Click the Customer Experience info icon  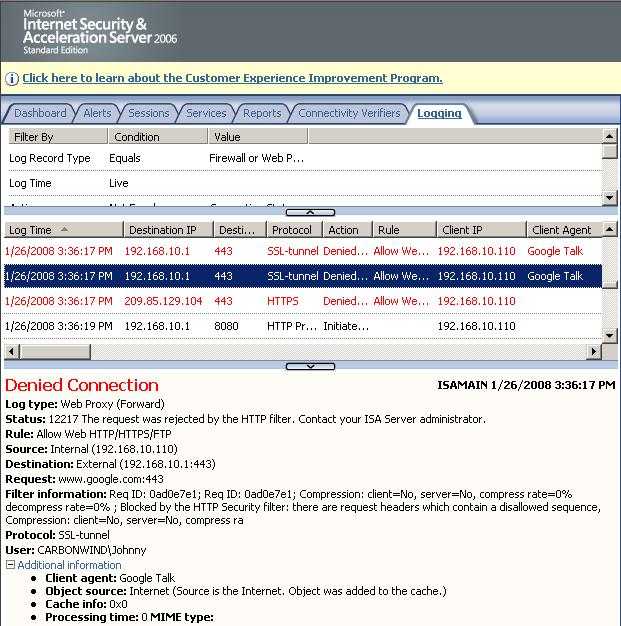coord(12,78)
